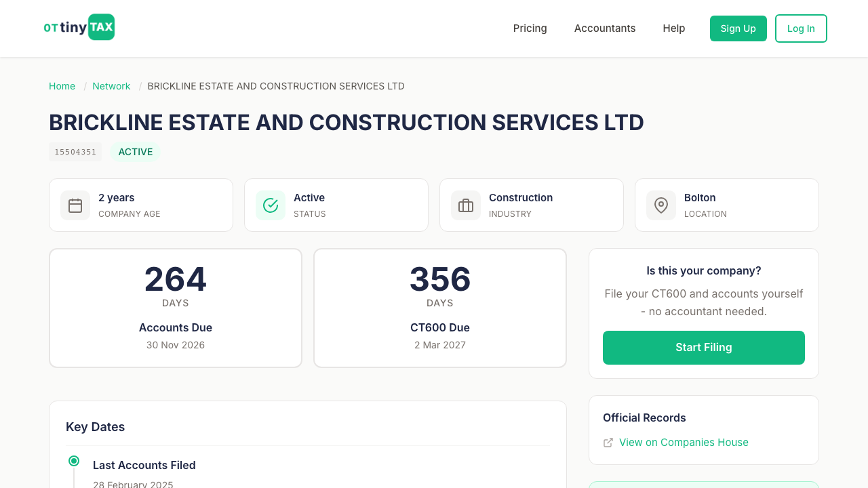Click the 264 days Accounts Due counter
Image resolution: width=868 pixels, height=488 pixels.
175,307
